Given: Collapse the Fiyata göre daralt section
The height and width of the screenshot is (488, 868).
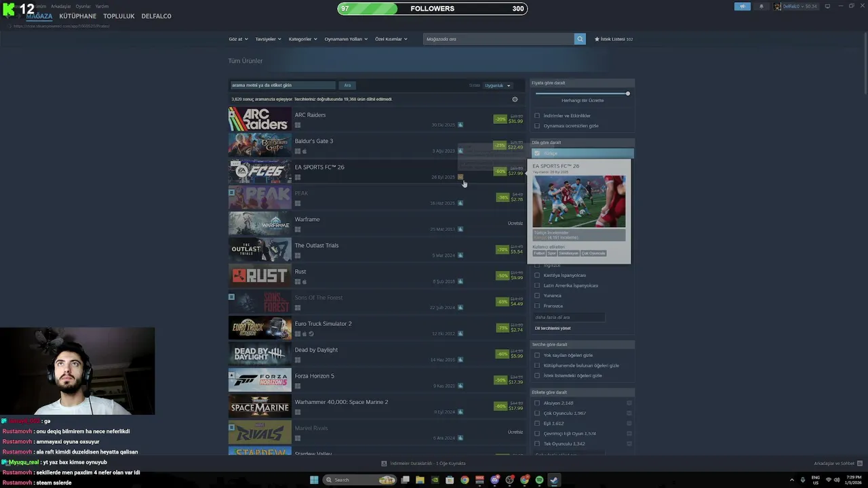Looking at the screenshot, I should pos(582,83).
